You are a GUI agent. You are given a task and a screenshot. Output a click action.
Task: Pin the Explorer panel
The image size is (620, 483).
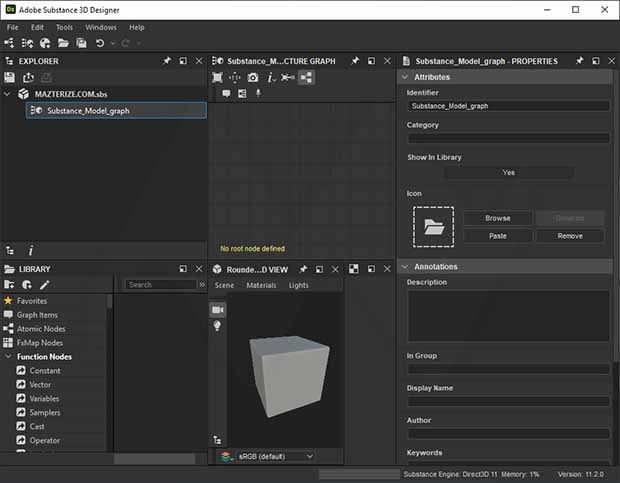point(167,61)
